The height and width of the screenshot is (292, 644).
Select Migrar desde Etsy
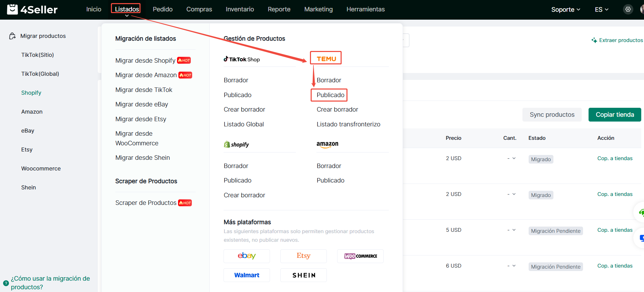141,119
